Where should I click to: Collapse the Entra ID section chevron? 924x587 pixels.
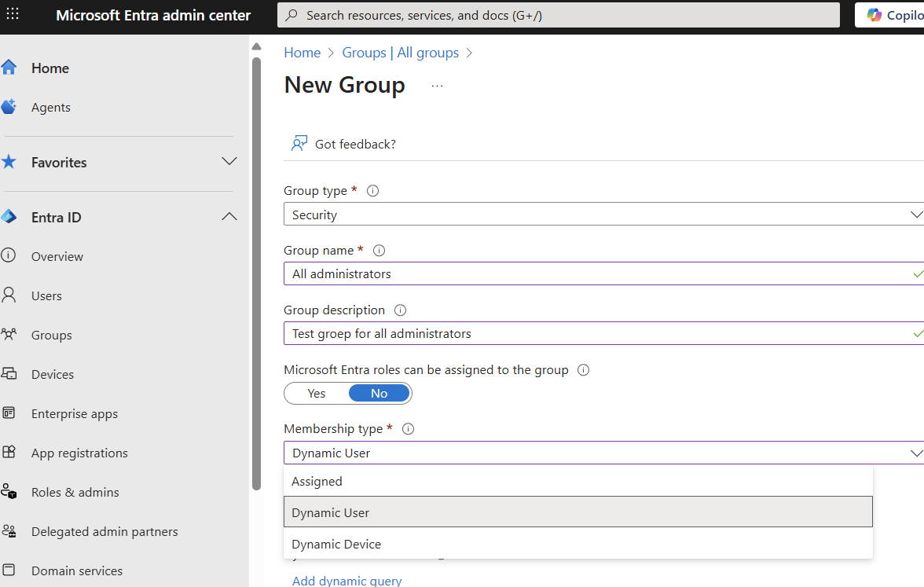point(229,217)
